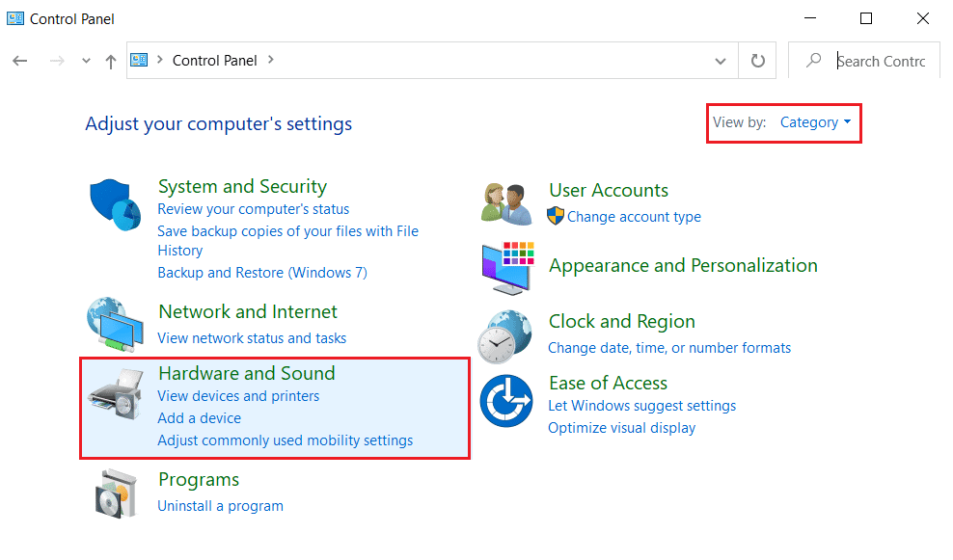Open View devices and printers
This screenshot has width=953, height=560.
click(x=238, y=395)
